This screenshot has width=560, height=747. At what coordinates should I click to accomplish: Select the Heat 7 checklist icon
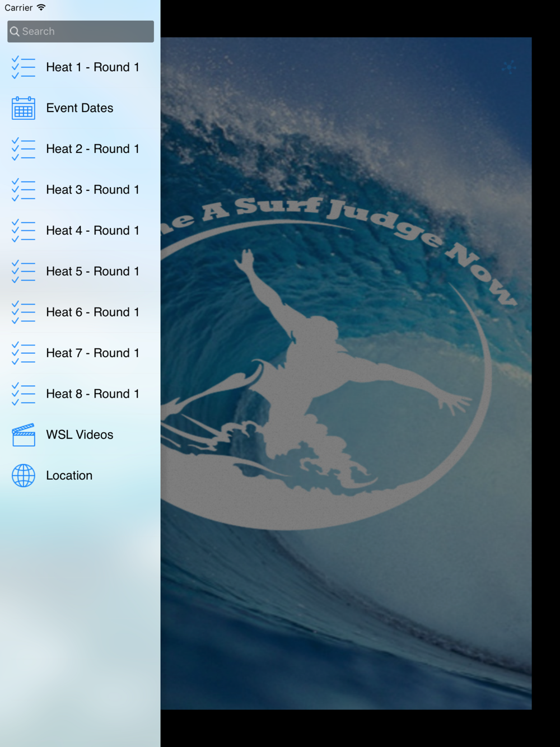click(24, 353)
